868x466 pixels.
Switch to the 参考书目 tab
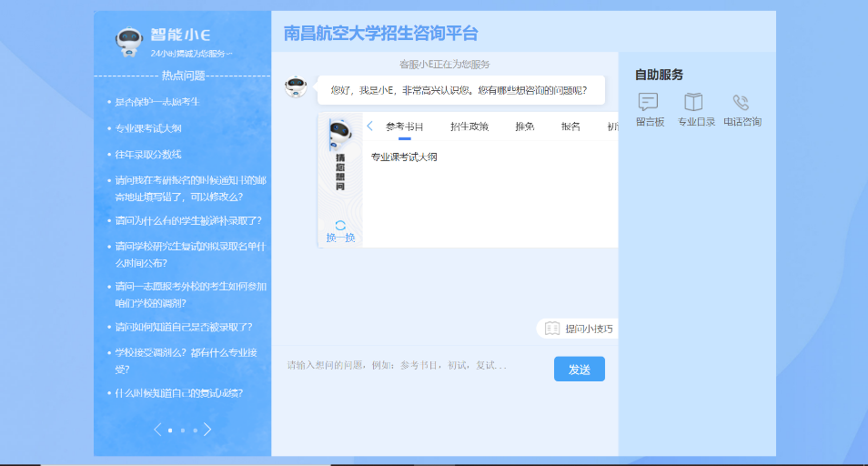[x=405, y=127]
